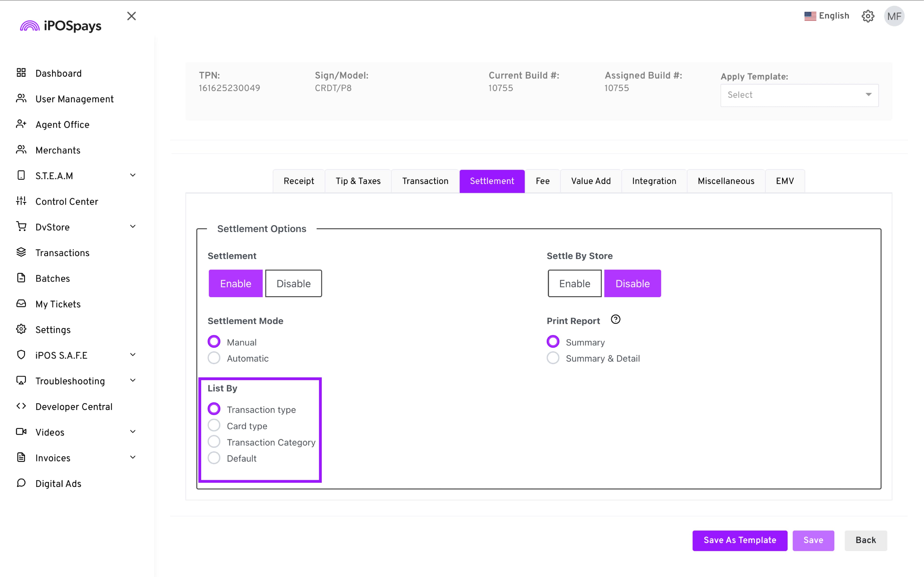This screenshot has width=924, height=577.
Task: Disable Settlement with the Disable button
Action: tap(293, 283)
